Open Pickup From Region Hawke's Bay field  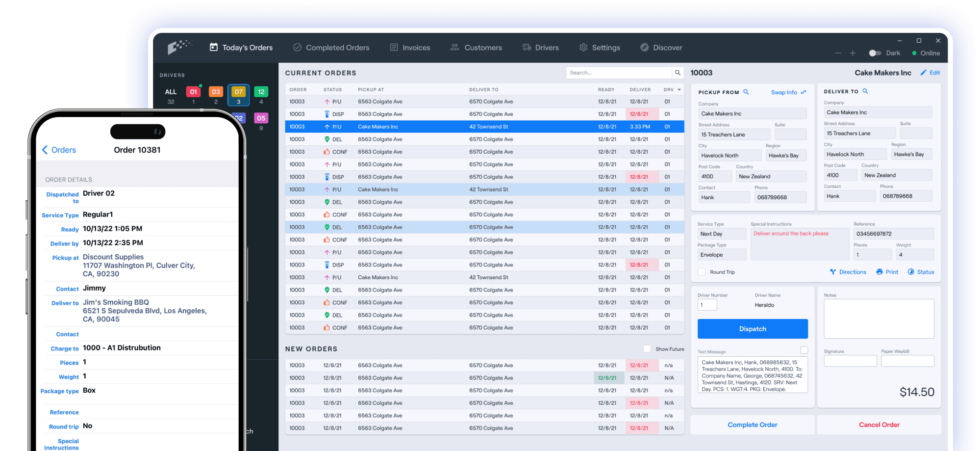786,156
